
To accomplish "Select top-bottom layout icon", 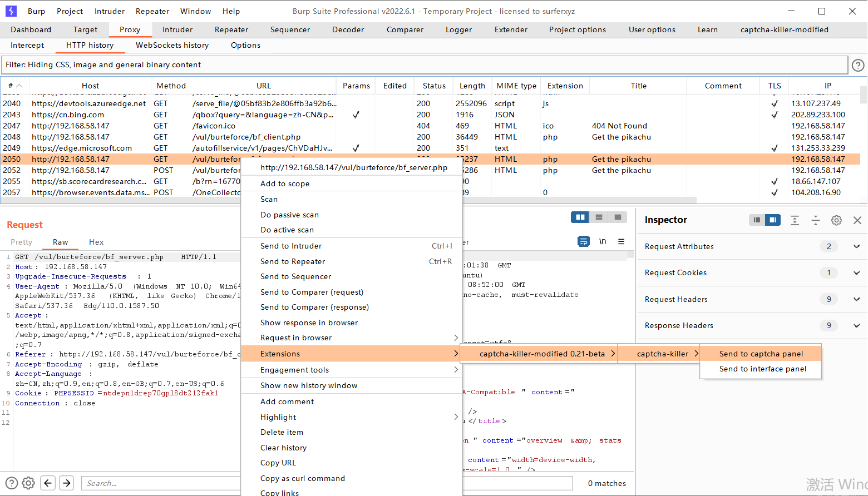I will tap(599, 217).
